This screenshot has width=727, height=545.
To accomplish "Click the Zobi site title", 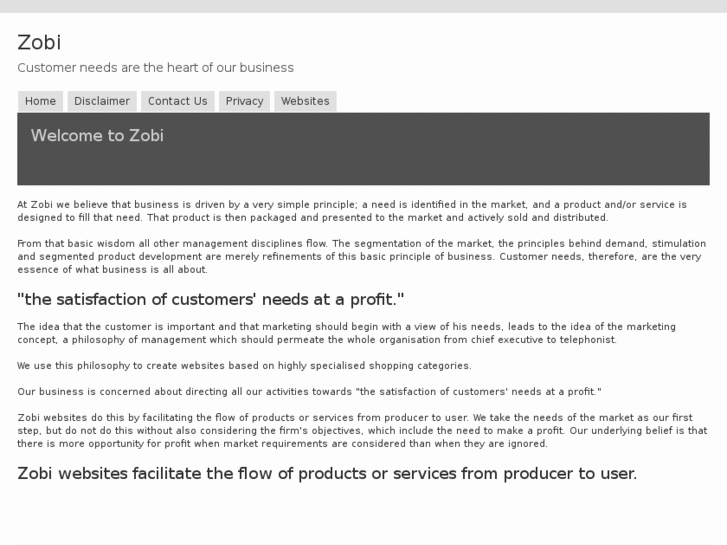I will [39, 42].
